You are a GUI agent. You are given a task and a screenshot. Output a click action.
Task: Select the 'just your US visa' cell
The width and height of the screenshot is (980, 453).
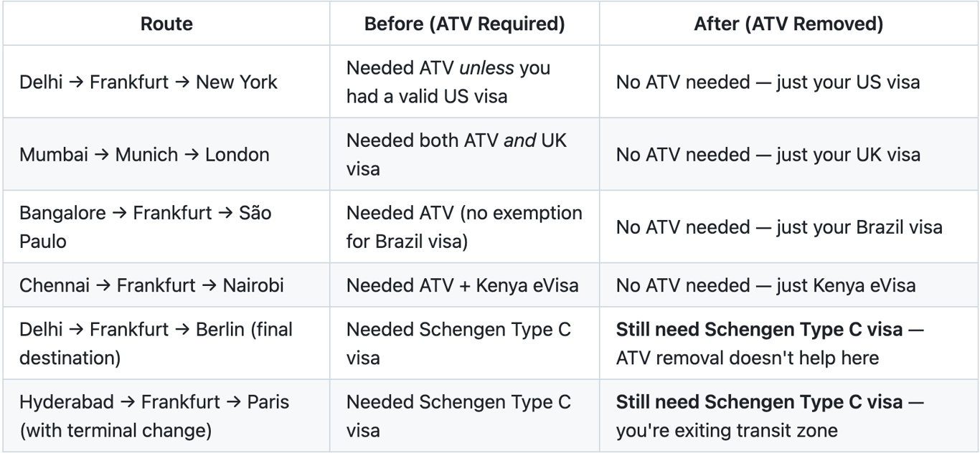[x=767, y=82]
